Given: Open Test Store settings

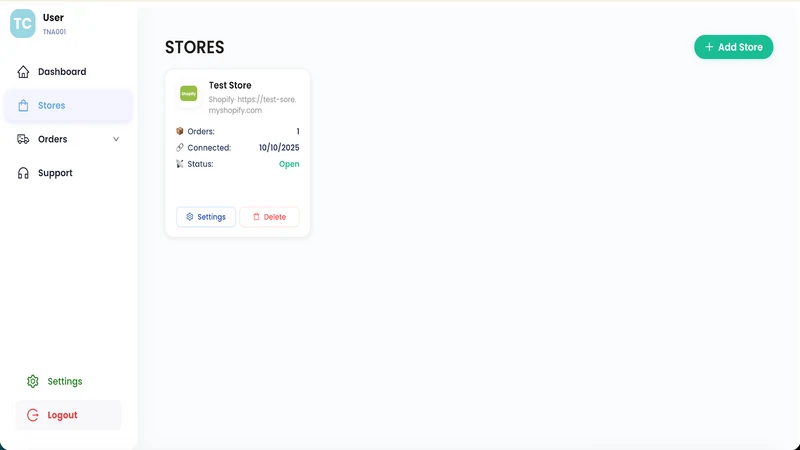Looking at the screenshot, I should point(206,217).
